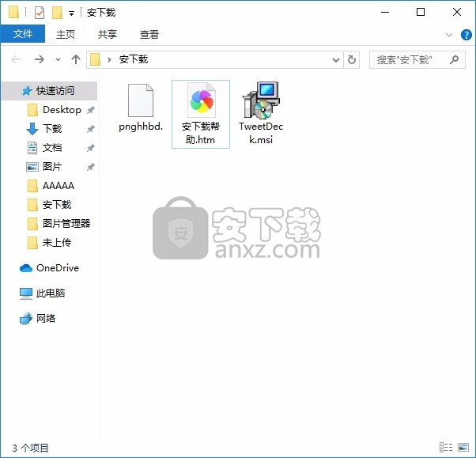Go up one folder level
This screenshot has height=458, width=476.
tap(76, 59)
